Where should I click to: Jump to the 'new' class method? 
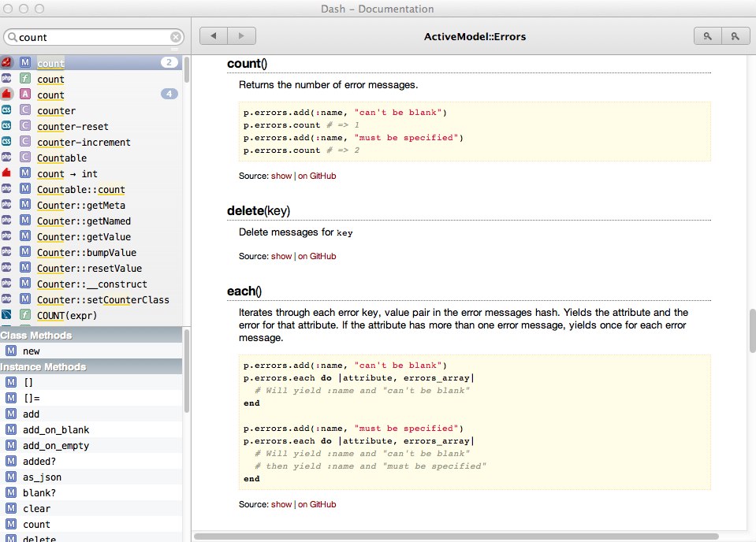(32, 351)
